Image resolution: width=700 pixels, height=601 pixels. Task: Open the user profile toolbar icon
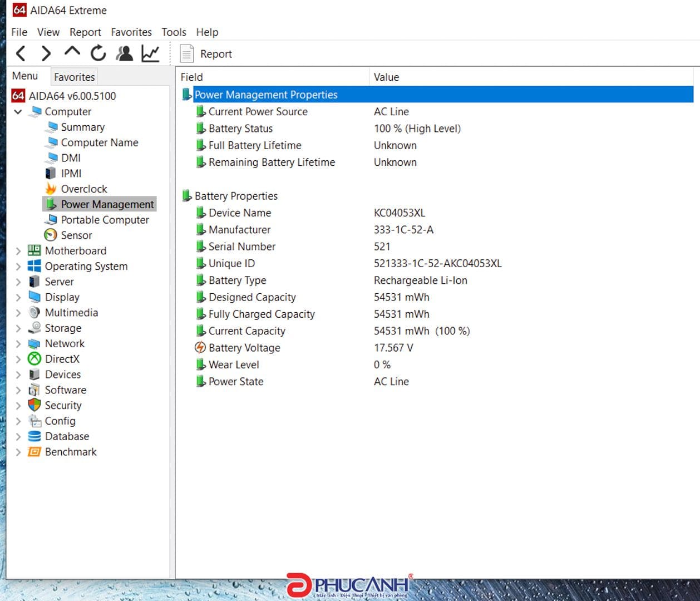pyautogui.click(x=125, y=53)
